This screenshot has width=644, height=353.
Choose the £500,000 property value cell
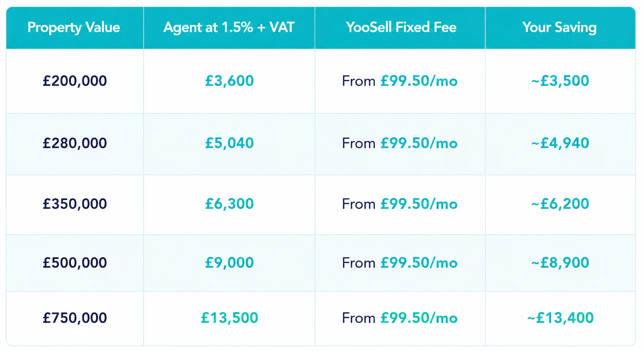tap(75, 263)
